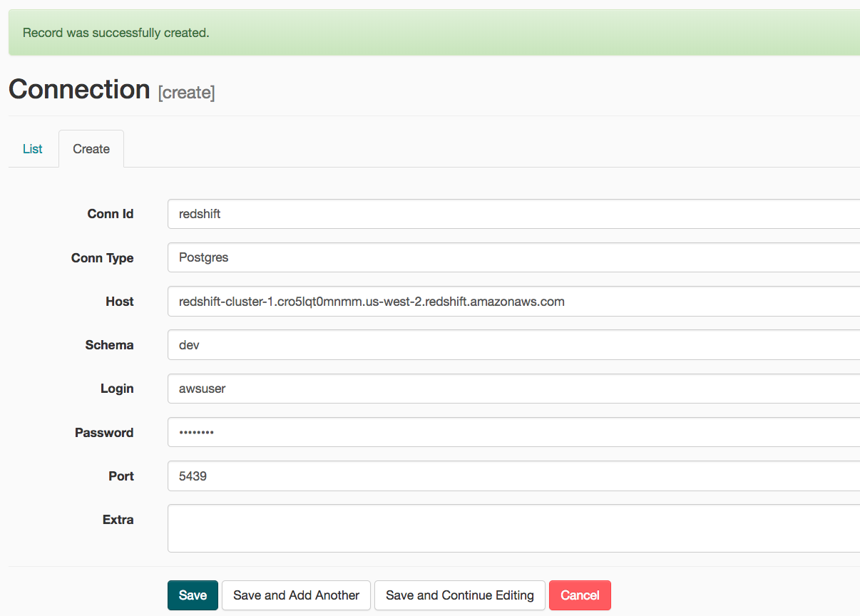Click the Port field showing 5439

(513, 476)
